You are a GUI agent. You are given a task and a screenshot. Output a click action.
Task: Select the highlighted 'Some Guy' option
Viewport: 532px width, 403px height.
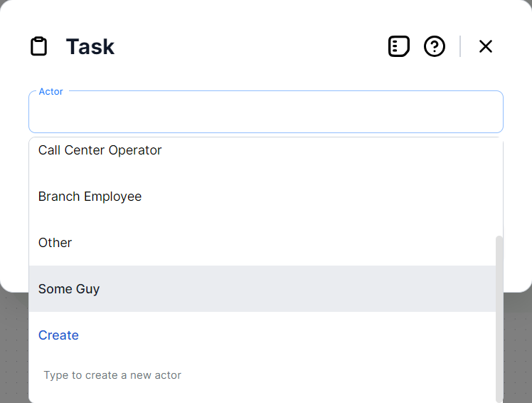pyautogui.click(x=69, y=289)
